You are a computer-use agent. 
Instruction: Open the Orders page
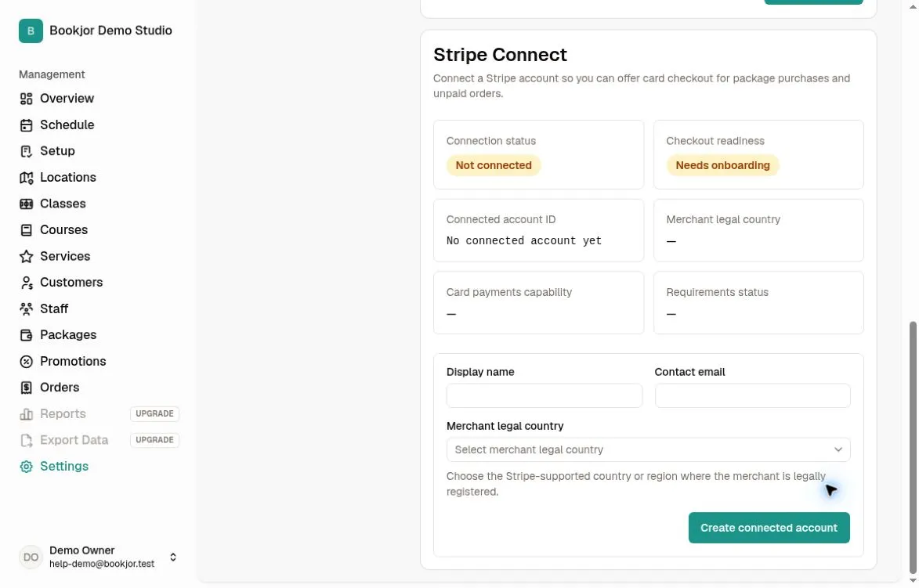point(60,388)
